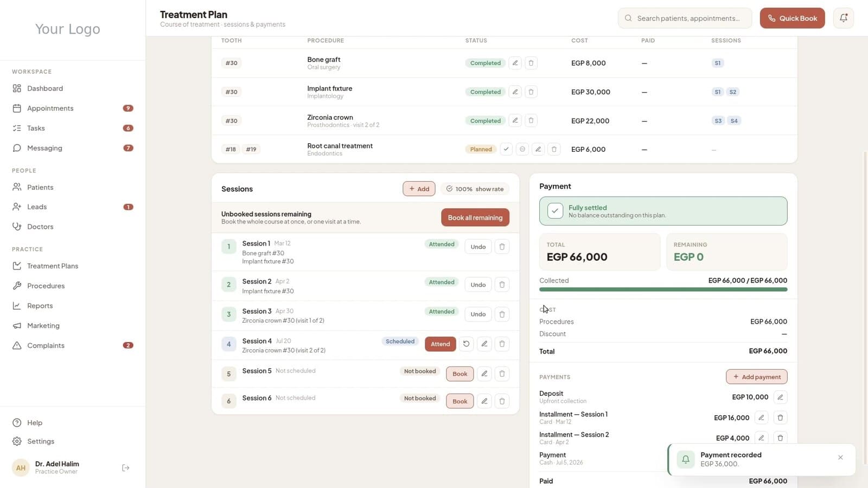Edit Session 4 pencil icon
The image size is (868, 488).
click(x=484, y=344)
